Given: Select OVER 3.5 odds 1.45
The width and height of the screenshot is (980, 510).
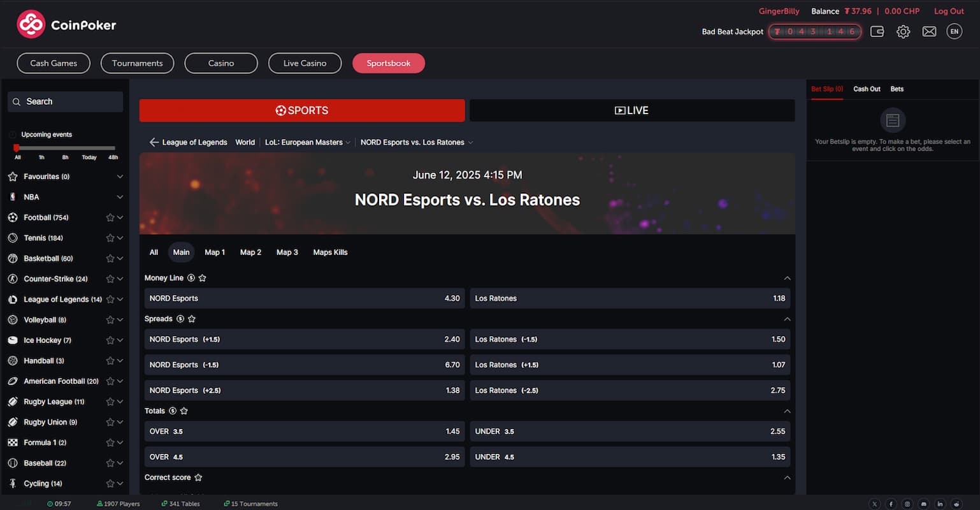Looking at the screenshot, I should coord(305,431).
